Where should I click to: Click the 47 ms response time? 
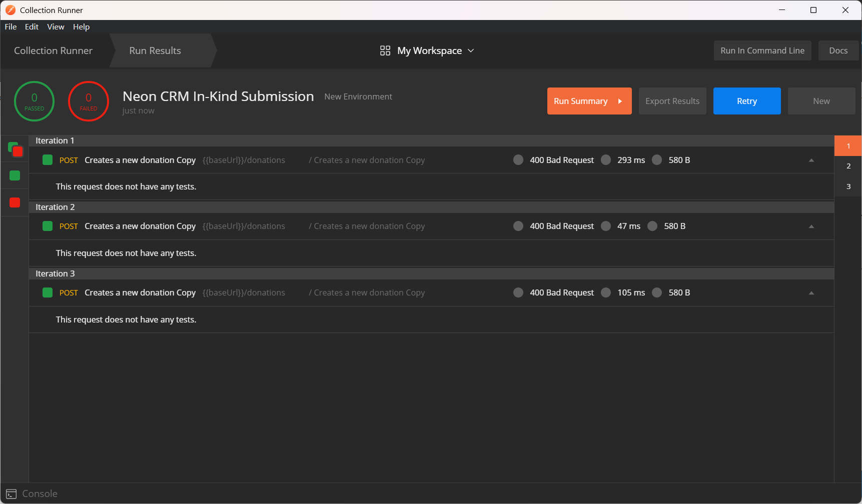point(629,226)
